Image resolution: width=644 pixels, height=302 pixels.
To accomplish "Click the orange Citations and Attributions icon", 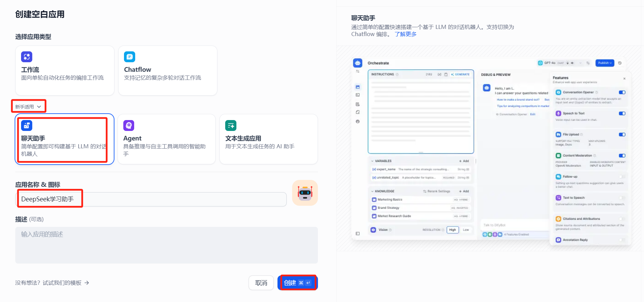I will [x=558, y=219].
